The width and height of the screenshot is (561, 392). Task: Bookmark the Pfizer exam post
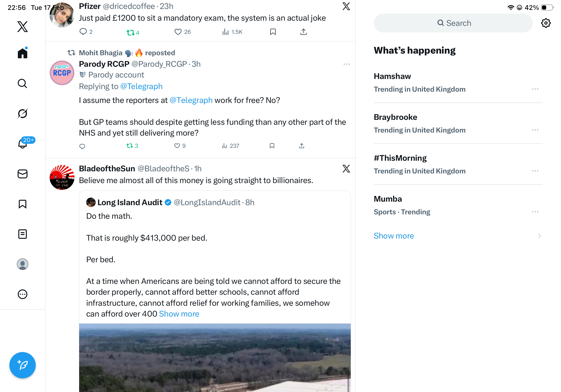[273, 32]
